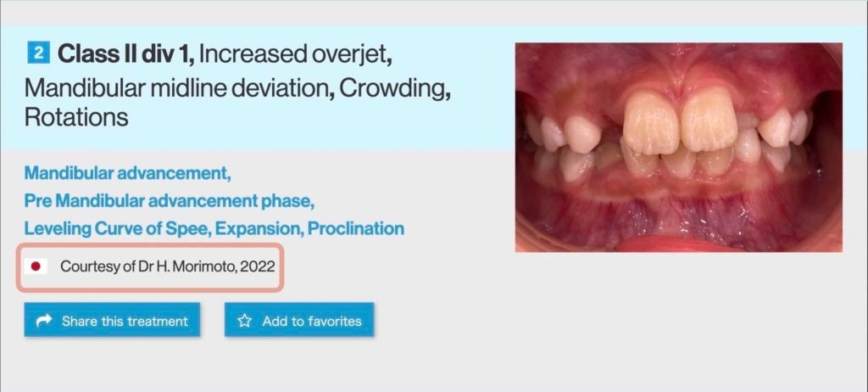Open the intraoral teeth photo
Screen dimensions: 868x392
pos(679,148)
